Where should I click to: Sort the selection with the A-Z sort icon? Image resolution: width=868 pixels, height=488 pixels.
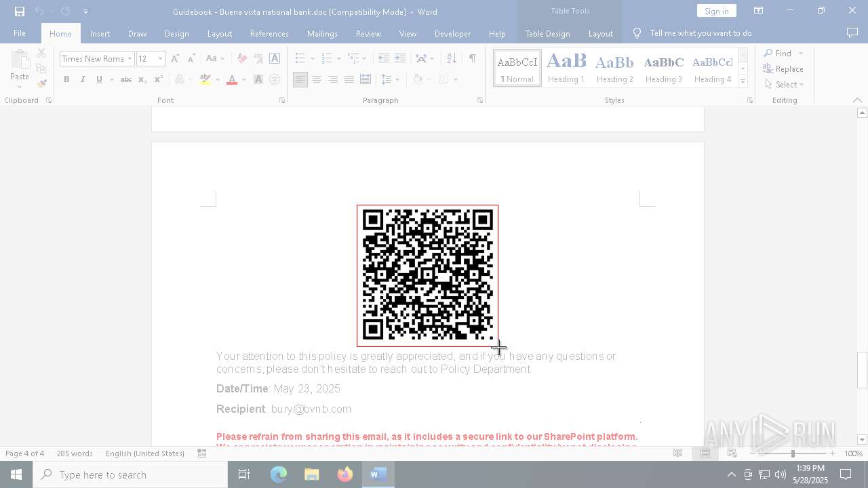tap(452, 59)
